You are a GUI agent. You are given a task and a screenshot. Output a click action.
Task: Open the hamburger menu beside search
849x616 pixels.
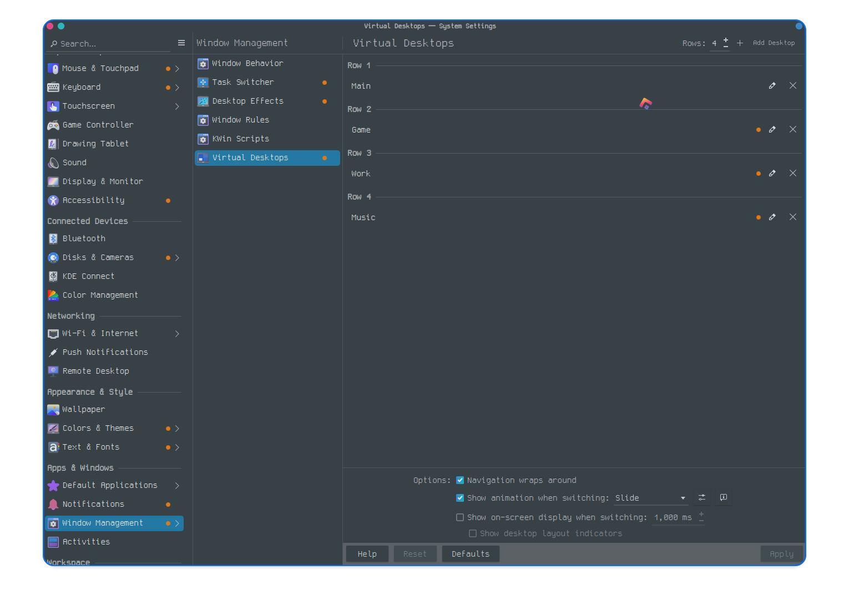click(181, 43)
